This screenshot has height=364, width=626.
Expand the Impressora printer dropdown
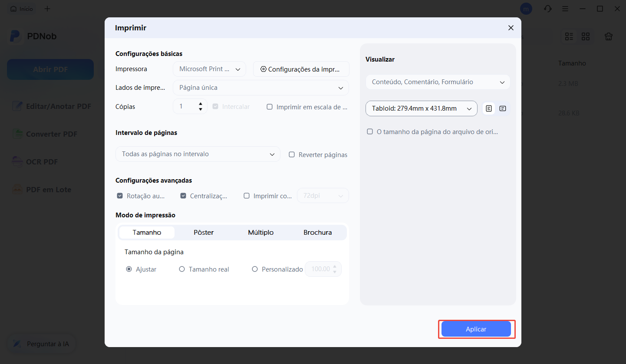pos(209,69)
